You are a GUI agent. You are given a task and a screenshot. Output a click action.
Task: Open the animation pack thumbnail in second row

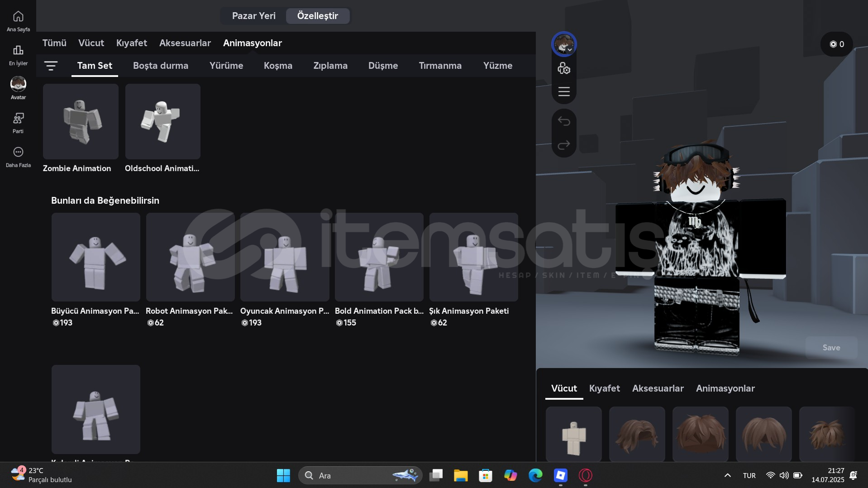[x=96, y=409]
